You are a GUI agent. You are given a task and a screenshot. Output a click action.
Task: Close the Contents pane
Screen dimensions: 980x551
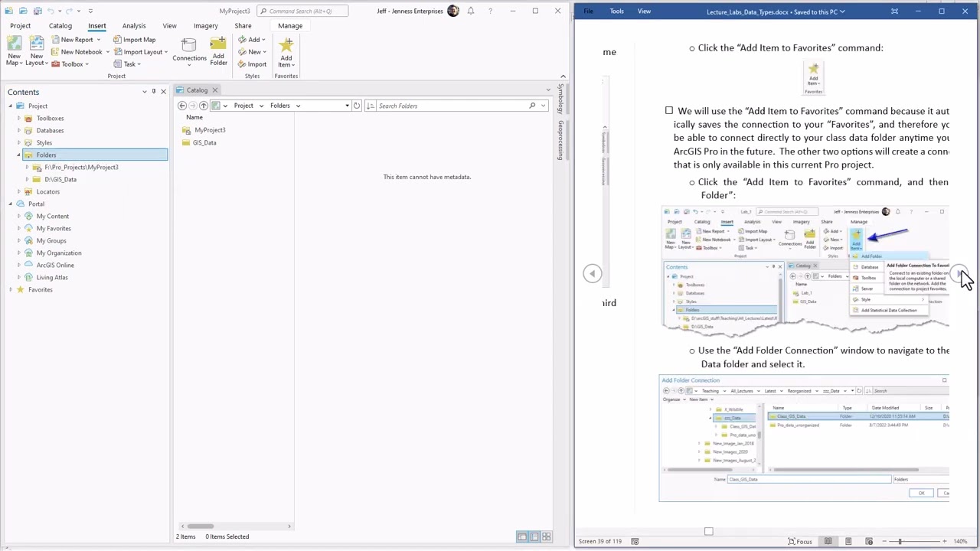(x=163, y=92)
